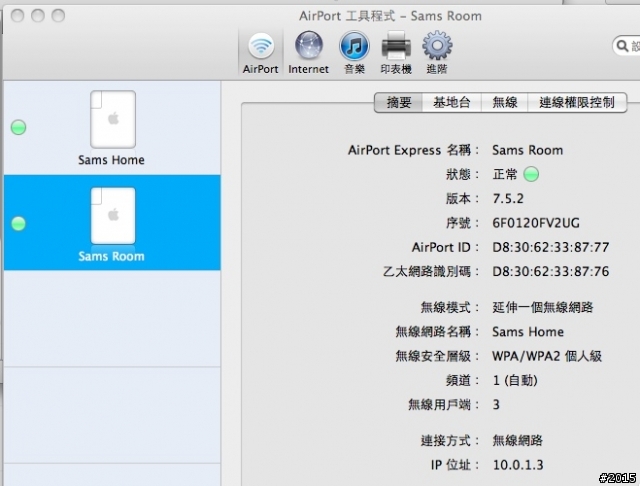Click the connection method value 無線網路

518,441
